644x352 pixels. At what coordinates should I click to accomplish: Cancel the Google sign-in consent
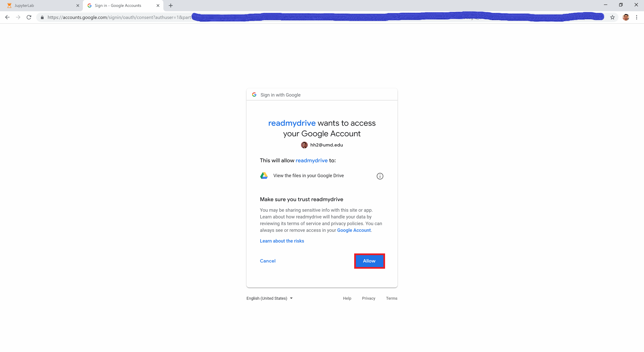[267, 261]
